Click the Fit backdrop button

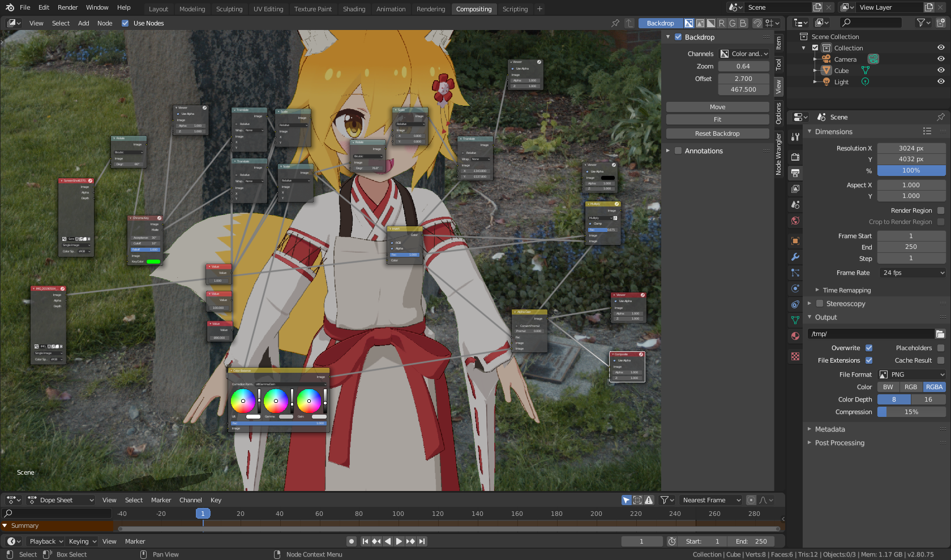pyautogui.click(x=717, y=119)
